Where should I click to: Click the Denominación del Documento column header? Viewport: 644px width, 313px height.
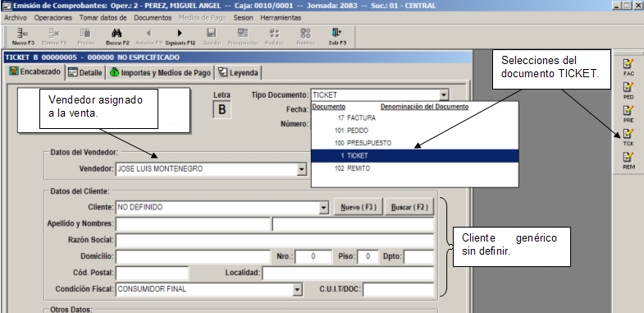(424, 107)
